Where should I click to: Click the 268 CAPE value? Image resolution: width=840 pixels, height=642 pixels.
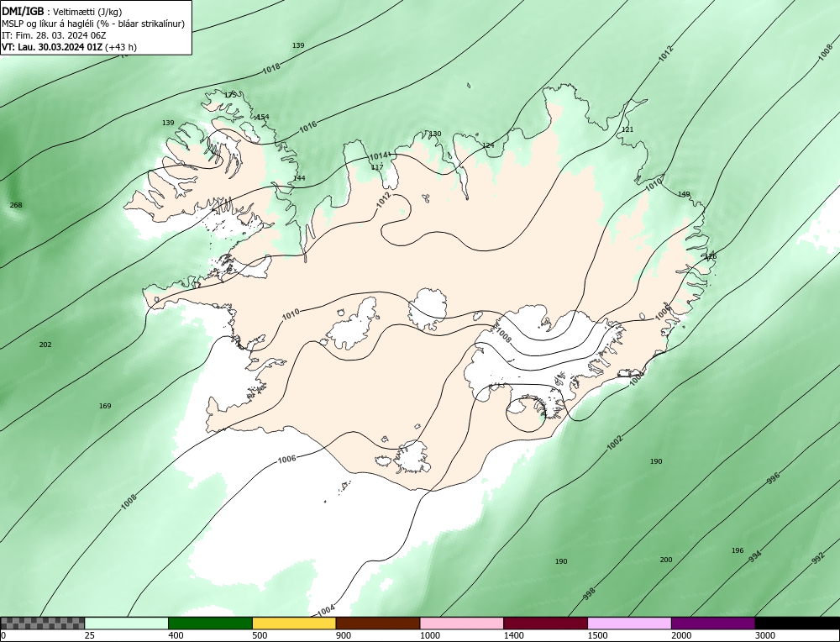pyautogui.click(x=16, y=205)
